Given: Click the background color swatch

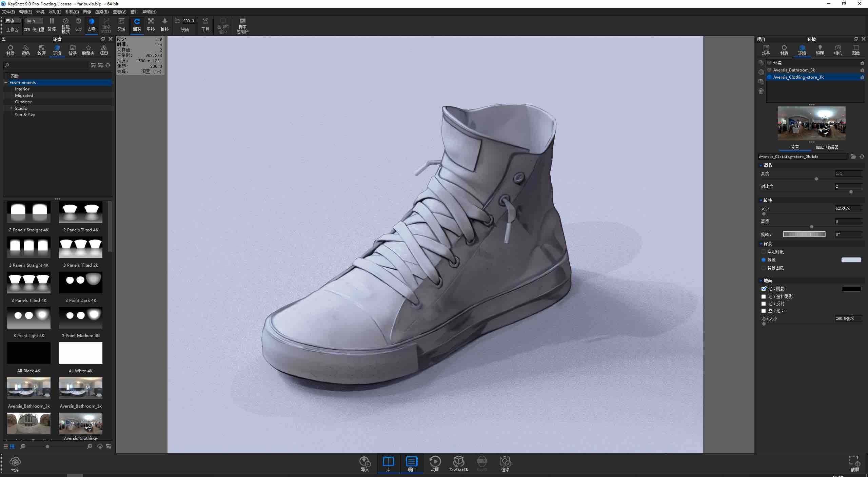Looking at the screenshot, I should (851, 260).
